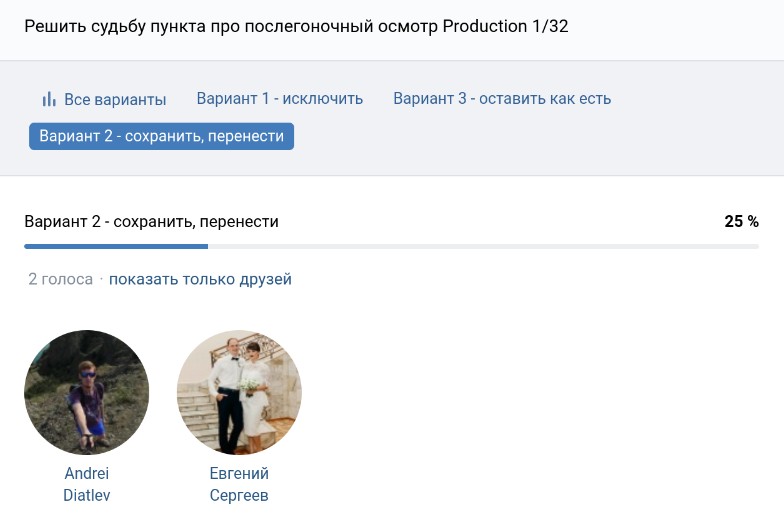Click the Вариант 2 heading above progress bar

[151, 222]
